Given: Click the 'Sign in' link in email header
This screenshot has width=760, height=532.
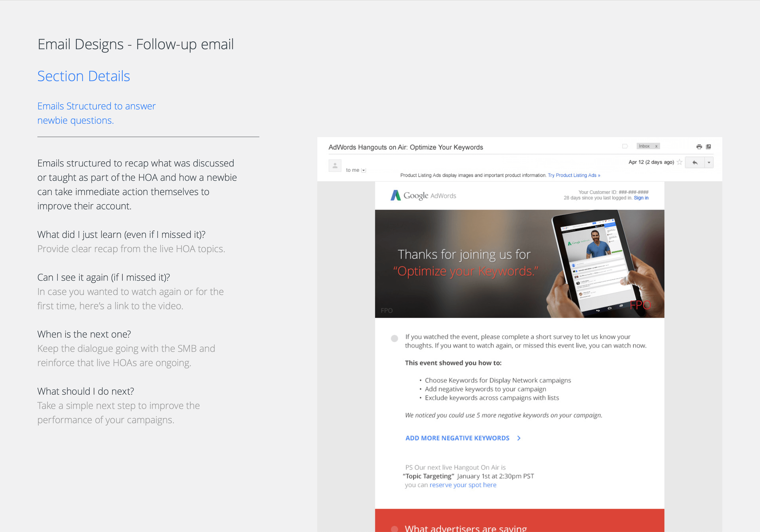Looking at the screenshot, I should [x=641, y=198].
